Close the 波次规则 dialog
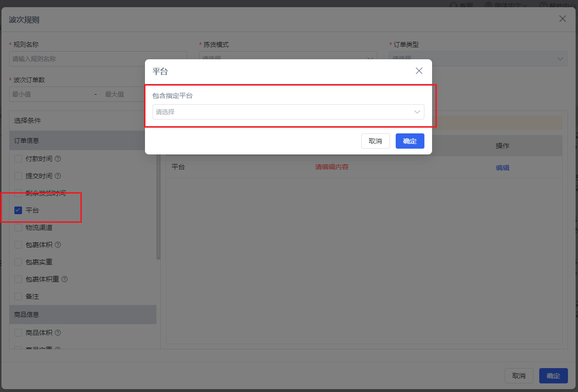 pyautogui.click(x=563, y=19)
